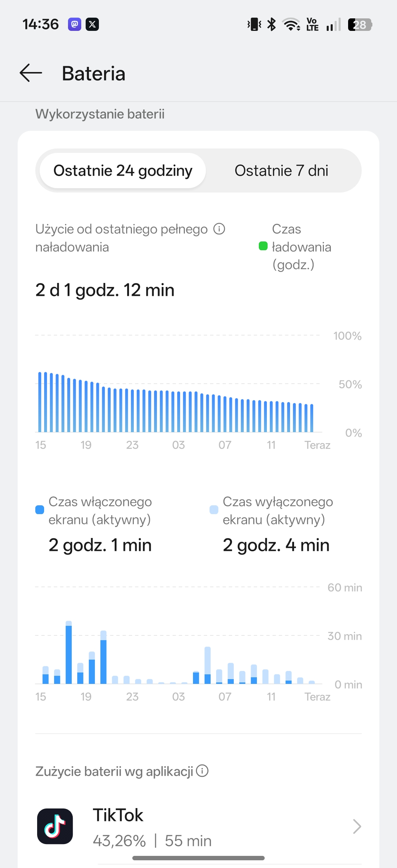Tap the bottom navigation gesture handle
Screen dimensions: 397x868
[198, 858]
